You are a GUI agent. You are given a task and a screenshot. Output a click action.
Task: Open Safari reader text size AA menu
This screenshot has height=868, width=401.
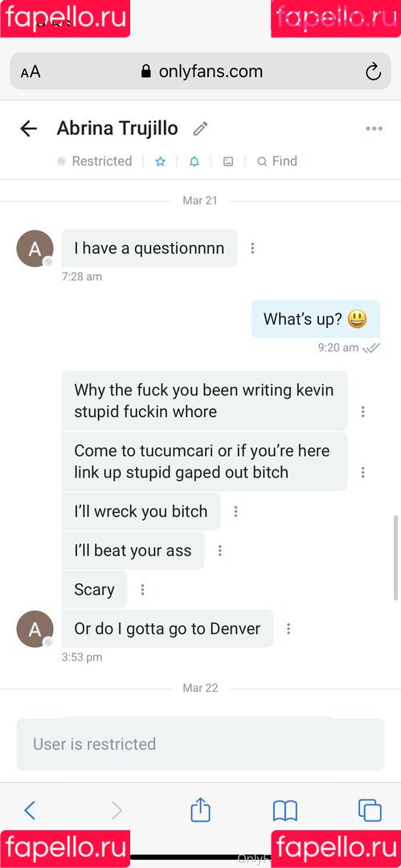click(31, 72)
